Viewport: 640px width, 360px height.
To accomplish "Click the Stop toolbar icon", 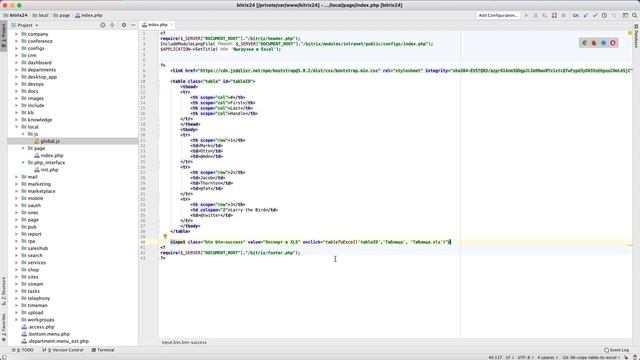I will 564,15.
